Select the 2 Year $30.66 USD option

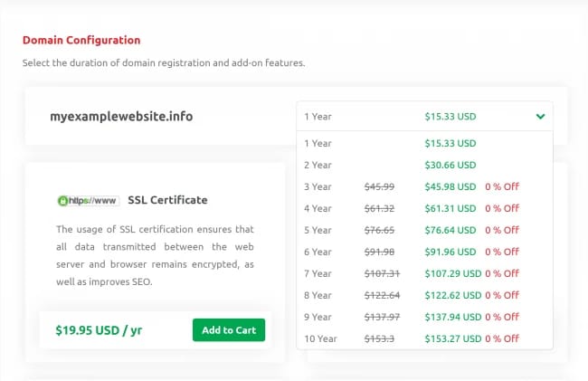[x=424, y=165]
